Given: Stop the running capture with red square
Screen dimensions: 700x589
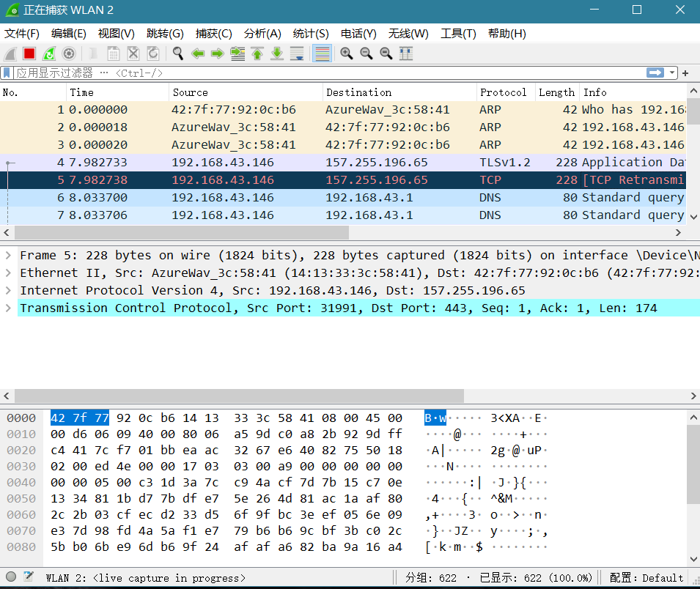Looking at the screenshot, I should coord(29,54).
